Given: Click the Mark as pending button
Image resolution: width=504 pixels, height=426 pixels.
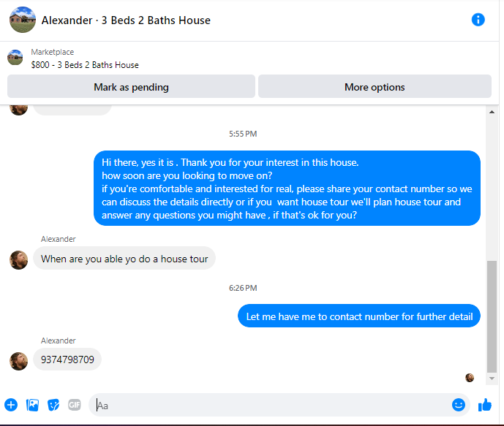Looking at the screenshot, I should [131, 86].
